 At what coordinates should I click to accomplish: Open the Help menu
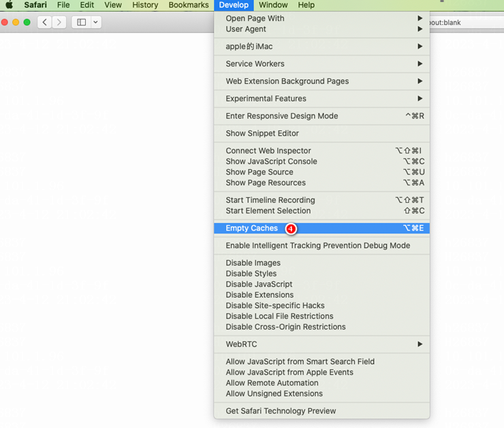pos(306,5)
